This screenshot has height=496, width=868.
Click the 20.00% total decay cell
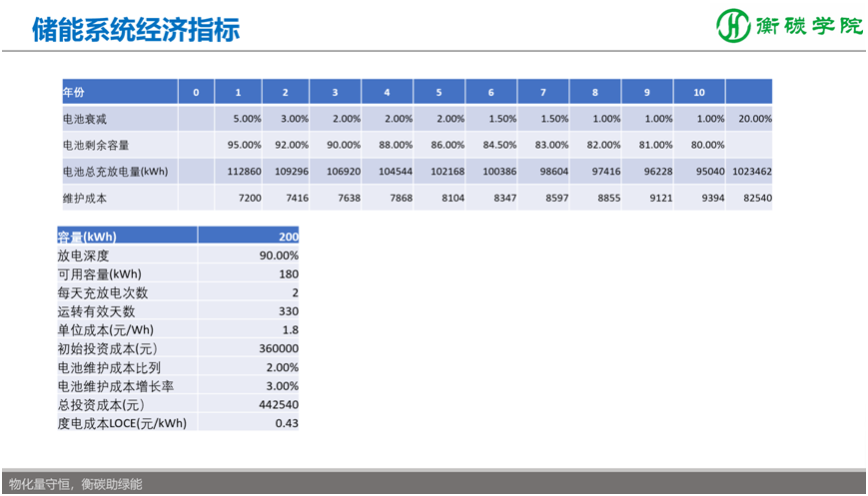point(754,119)
